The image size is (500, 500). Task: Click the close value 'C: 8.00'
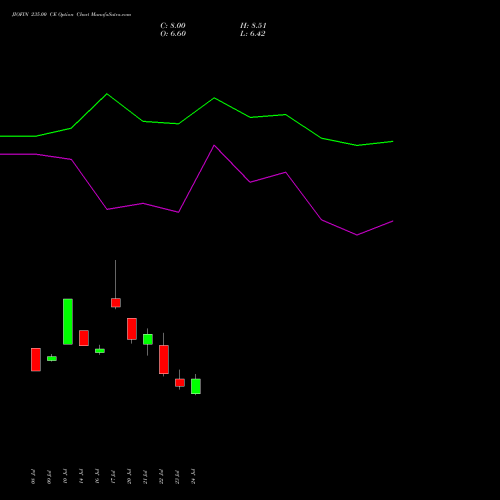tap(173, 26)
